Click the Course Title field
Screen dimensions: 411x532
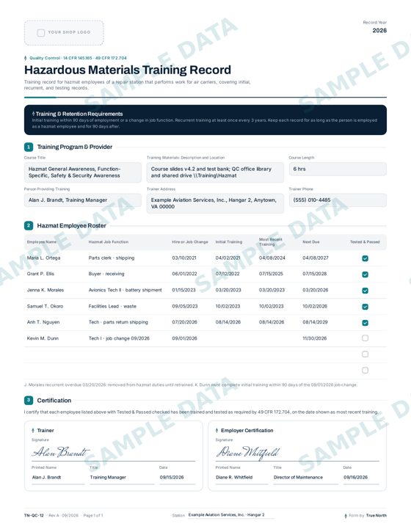(x=82, y=172)
